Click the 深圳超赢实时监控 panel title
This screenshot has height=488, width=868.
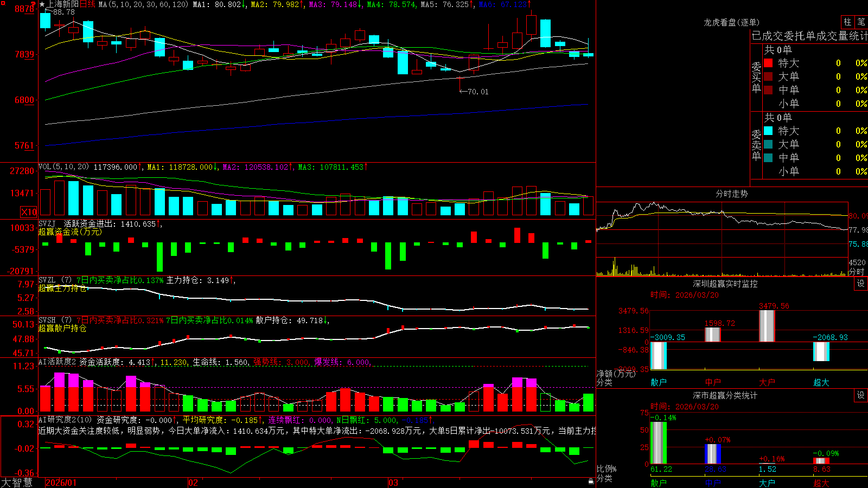click(725, 284)
